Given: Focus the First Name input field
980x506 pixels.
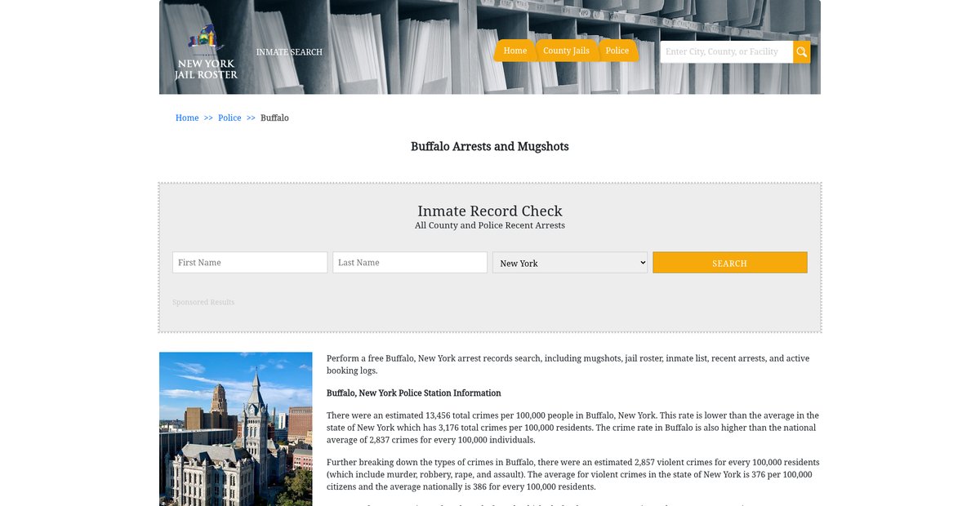Looking at the screenshot, I should [250, 263].
